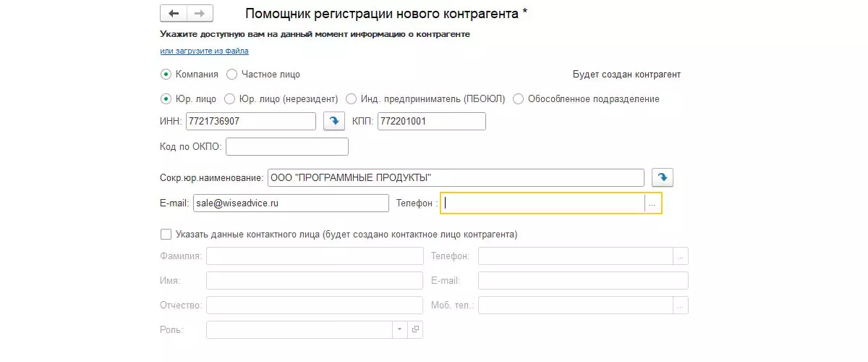The height and width of the screenshot is (362, 868).
Task: Click the fill-by-INN arrow icon next to ИНН
Action: coord(333,122)
